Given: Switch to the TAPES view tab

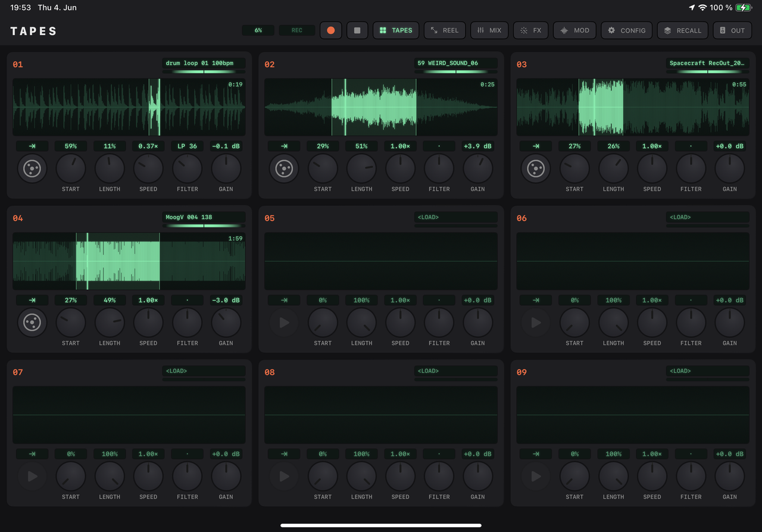Looking at the screenshot, I should point(396,30).
